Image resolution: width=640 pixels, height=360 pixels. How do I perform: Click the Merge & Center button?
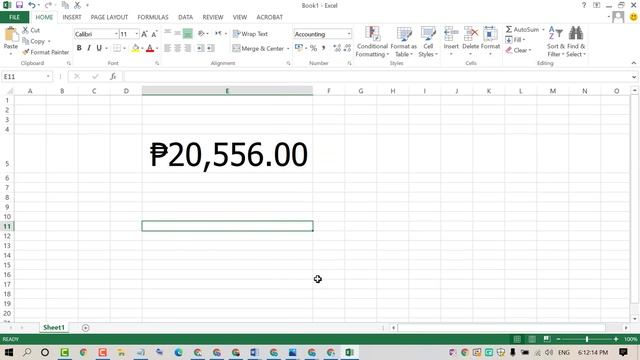258,49
